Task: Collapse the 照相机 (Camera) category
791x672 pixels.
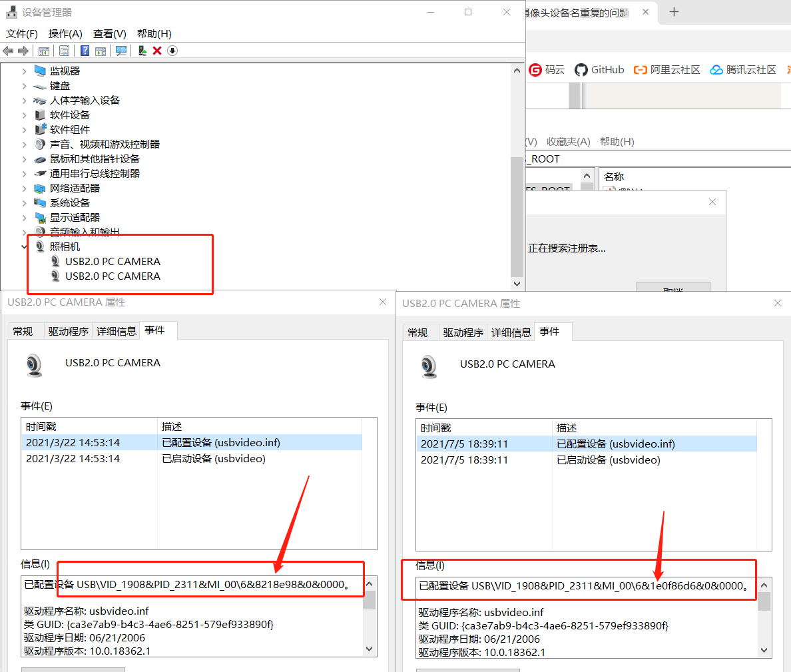Action: (x=25, y=247)
